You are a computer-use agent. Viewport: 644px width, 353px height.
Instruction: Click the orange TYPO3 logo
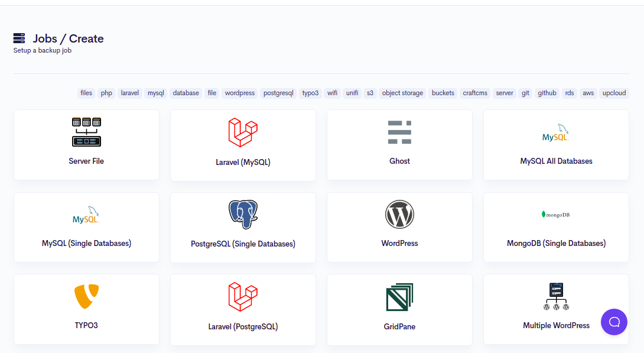[x=86, y=296]
